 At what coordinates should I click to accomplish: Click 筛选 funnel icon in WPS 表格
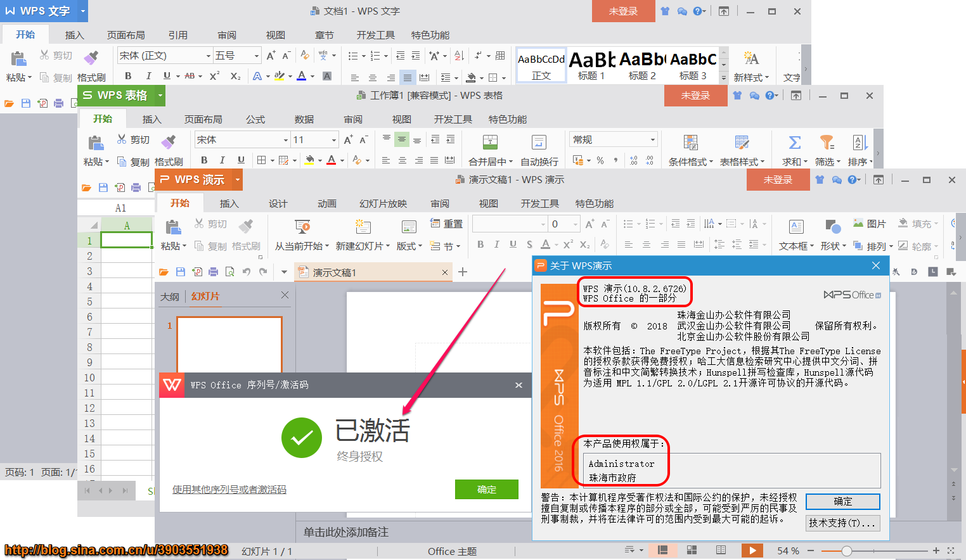coord(827,142)
